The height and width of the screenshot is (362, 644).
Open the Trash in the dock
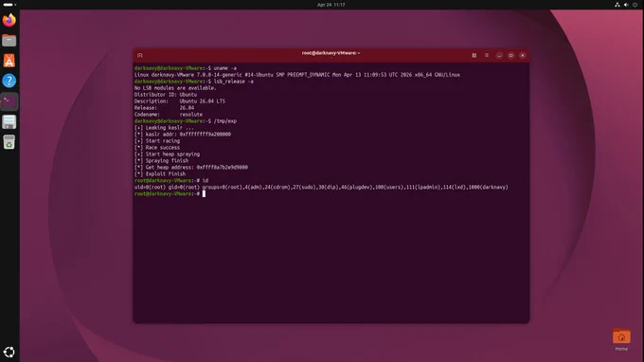[9, 142]
